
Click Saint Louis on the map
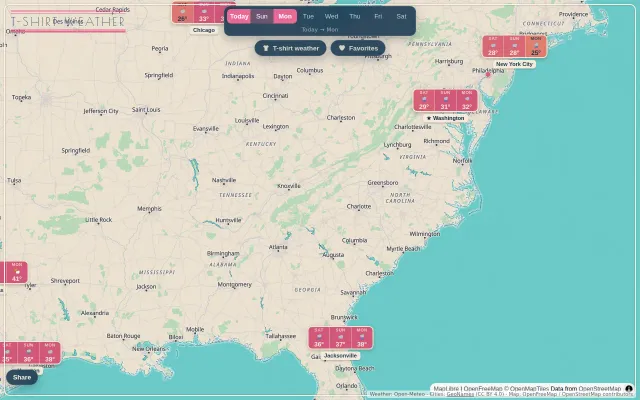click(x=146, y=110)
